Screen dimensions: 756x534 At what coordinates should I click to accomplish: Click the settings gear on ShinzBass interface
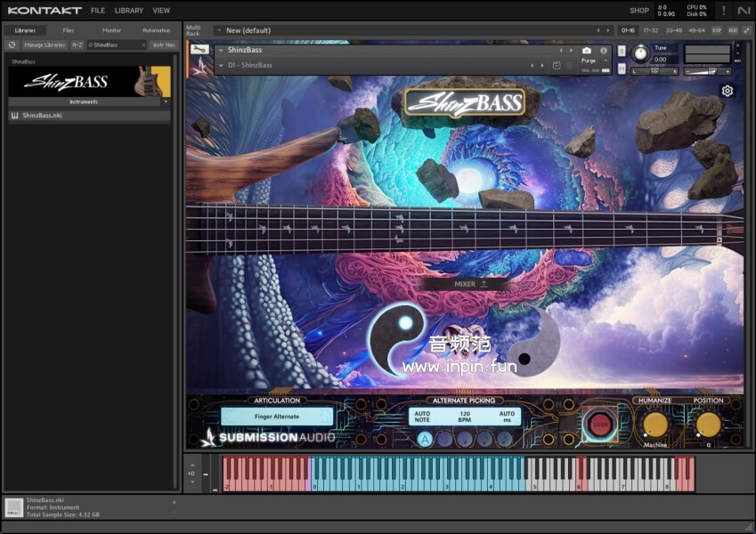pos(728,91)
